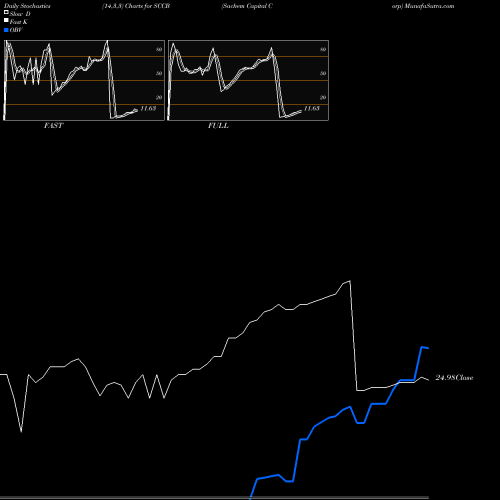The height and width of the screenshot is (500, 500).
Task: Click the 80 level label in FAST chart
Action: pos(159,49)
